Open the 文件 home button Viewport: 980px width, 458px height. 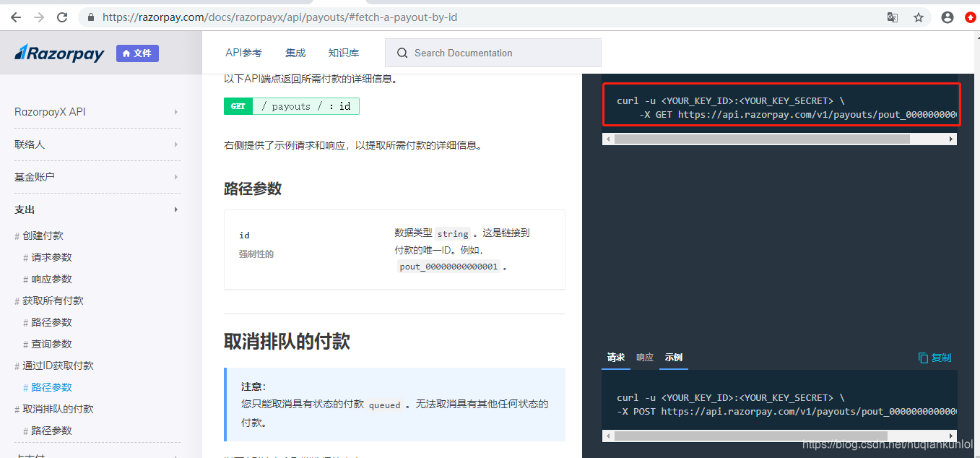137,53
